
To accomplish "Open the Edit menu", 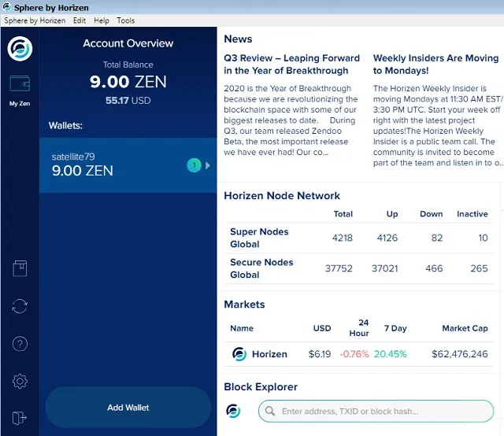I will point(80,20).
